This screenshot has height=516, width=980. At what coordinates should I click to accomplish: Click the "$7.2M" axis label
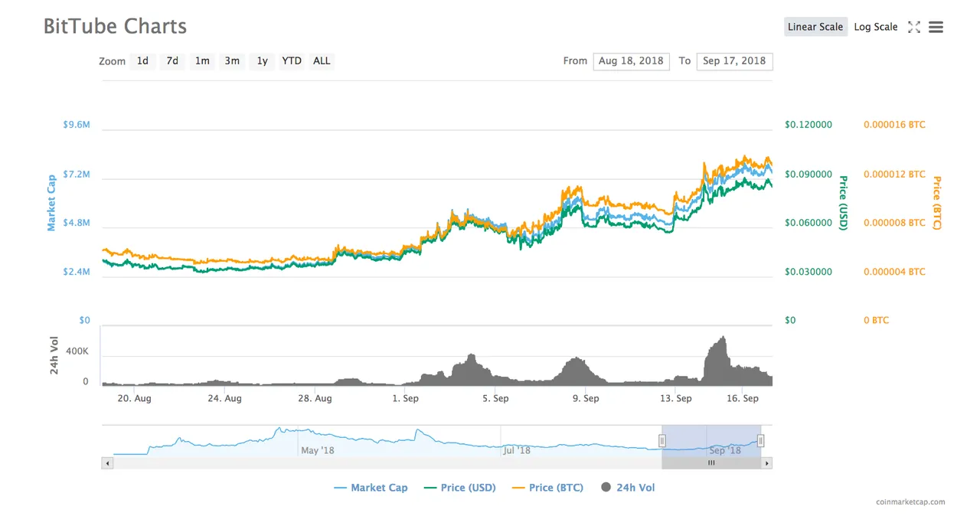click(x=77, y=175)
